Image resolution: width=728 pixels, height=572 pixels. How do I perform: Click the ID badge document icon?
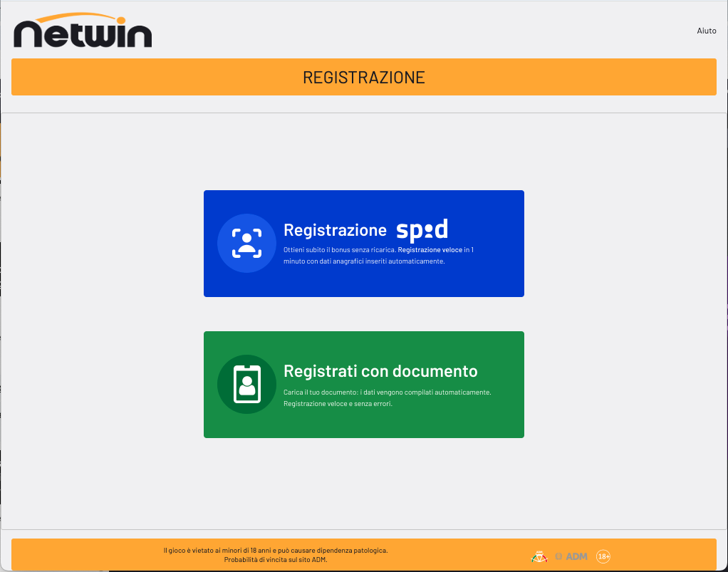point(246,385)
